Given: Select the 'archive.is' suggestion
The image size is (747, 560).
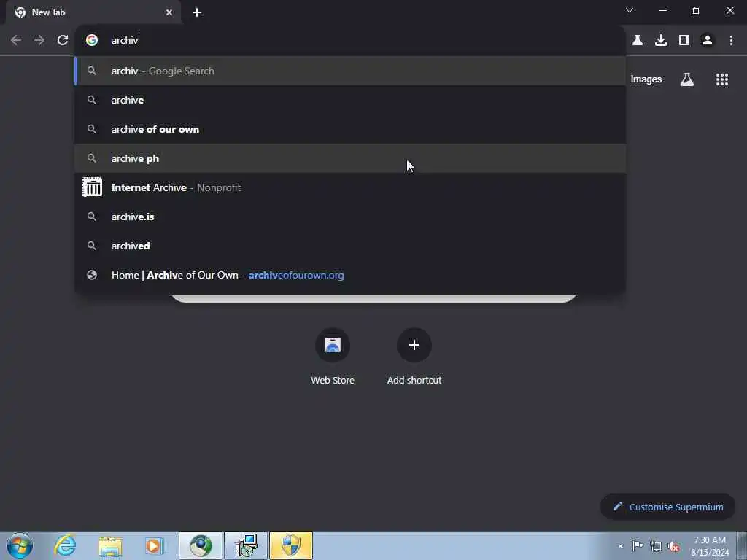Looking at the screenshot, I should [x=350, y=217].
